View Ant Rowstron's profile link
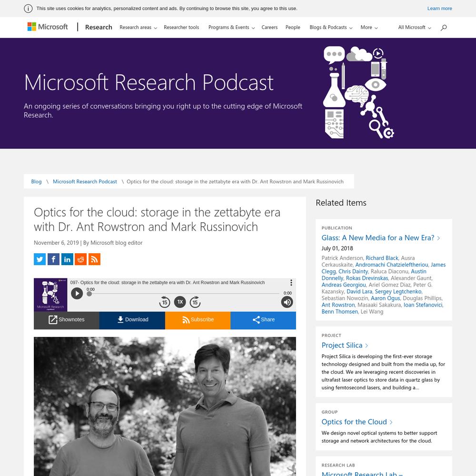Screen dimensions: 476x476 pyautogui.click(x=338, y=305)
